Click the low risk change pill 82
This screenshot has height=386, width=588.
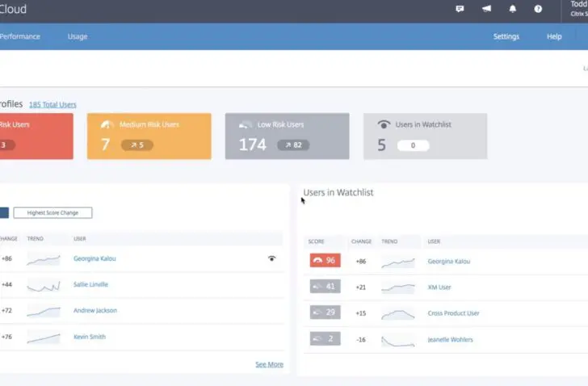point(293,145)
